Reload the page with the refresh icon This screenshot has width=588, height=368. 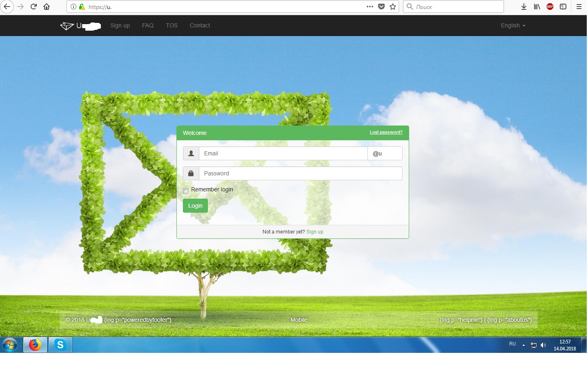pyautogui.click(x=34, y=7)
